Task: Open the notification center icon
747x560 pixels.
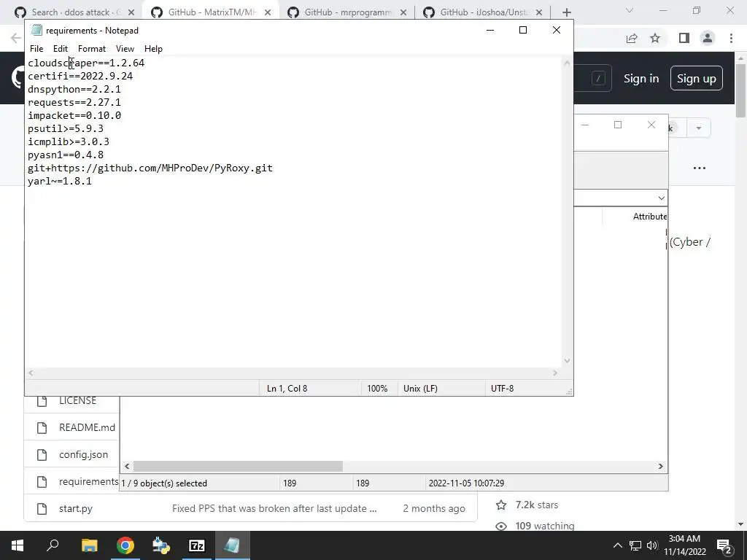Action: coord(724,545)
